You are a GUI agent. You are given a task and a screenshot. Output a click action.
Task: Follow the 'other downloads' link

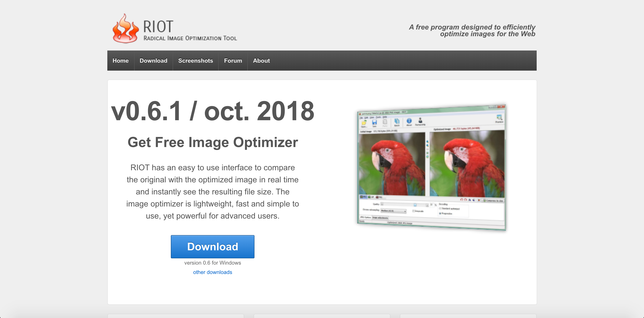[212, 272]
